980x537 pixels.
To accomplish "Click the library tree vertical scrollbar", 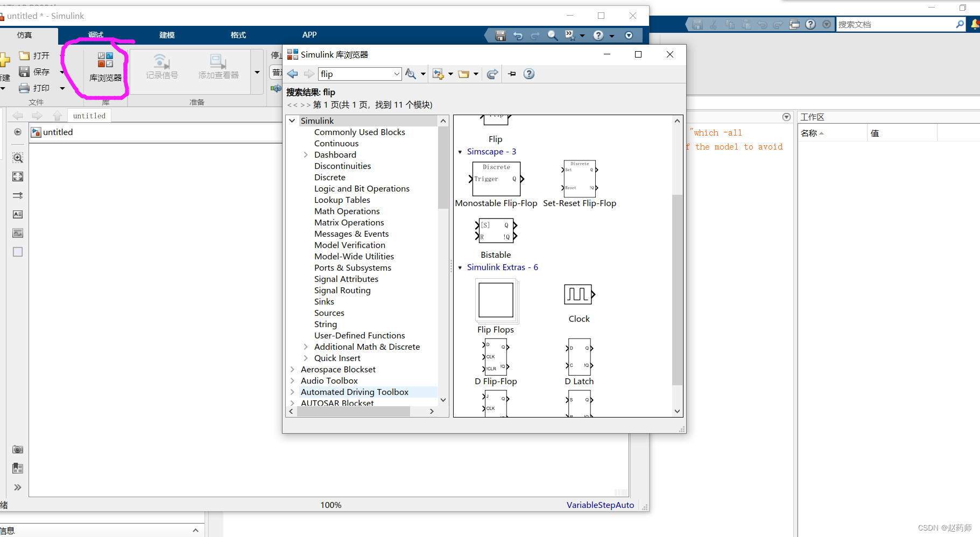I will tap(443, 167).
